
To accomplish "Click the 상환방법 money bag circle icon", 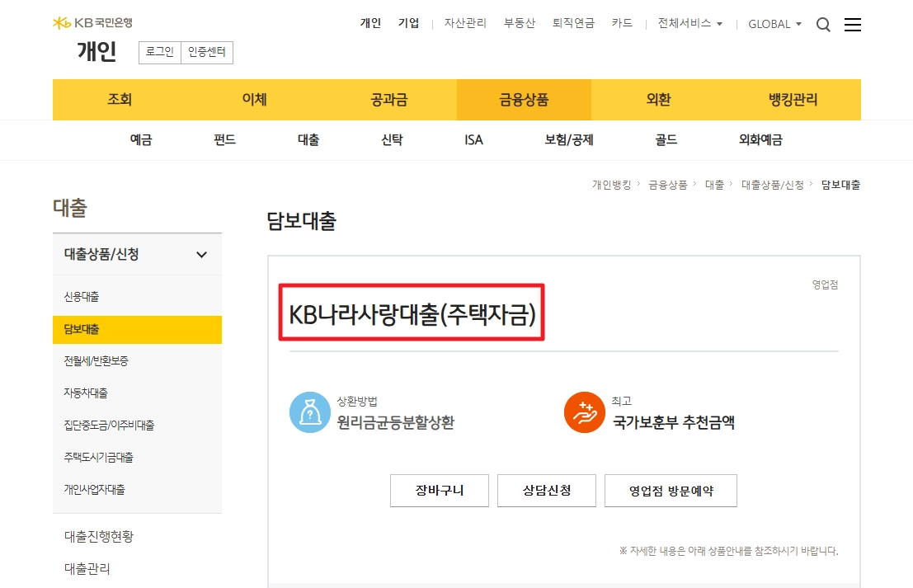I will [309, 412].
